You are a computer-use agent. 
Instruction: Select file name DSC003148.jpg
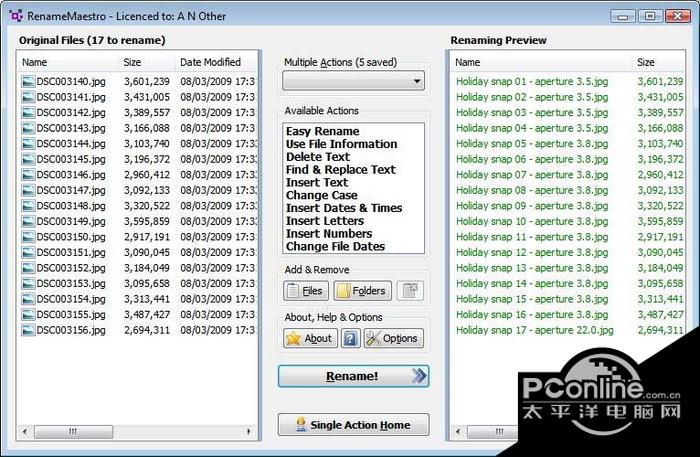click(71, 206)
